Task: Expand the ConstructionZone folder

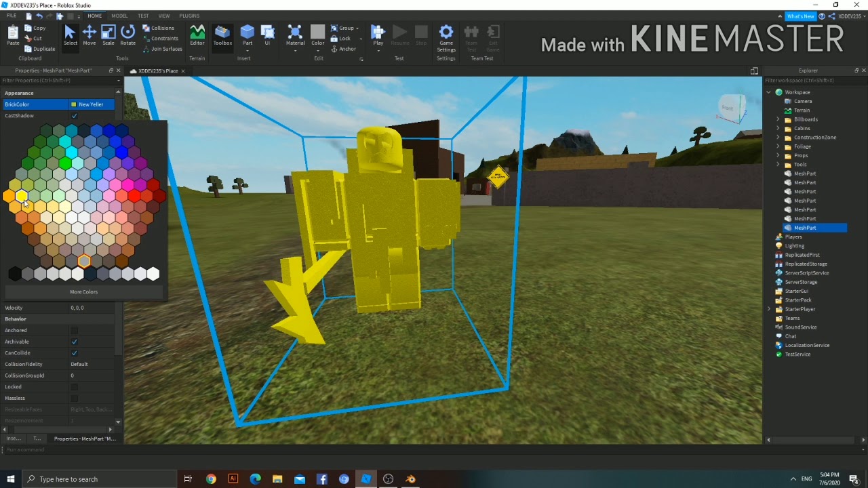Action: point(778,138)
